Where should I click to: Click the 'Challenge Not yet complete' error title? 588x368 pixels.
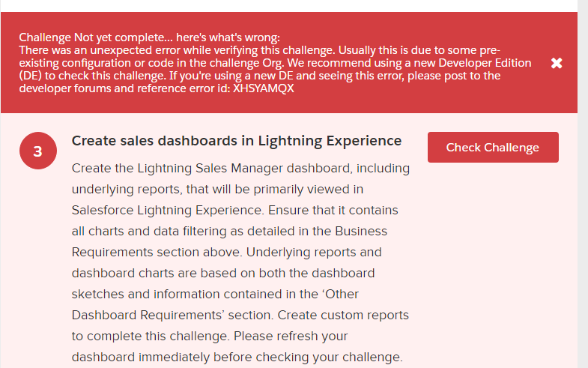[149, 37]
